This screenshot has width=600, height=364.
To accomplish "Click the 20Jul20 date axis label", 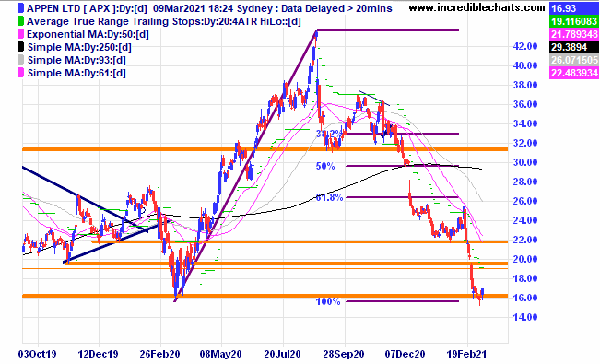I will pos(282,354).
